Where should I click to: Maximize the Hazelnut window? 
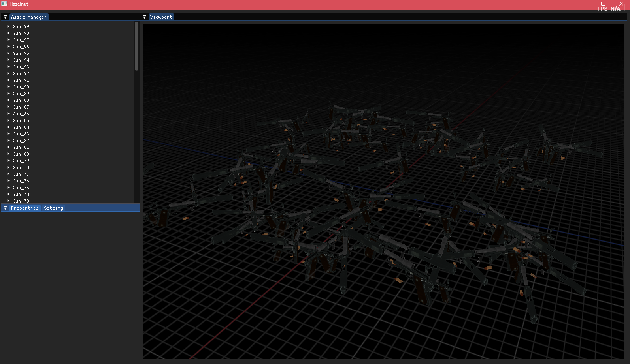click(x=603, y=4)
